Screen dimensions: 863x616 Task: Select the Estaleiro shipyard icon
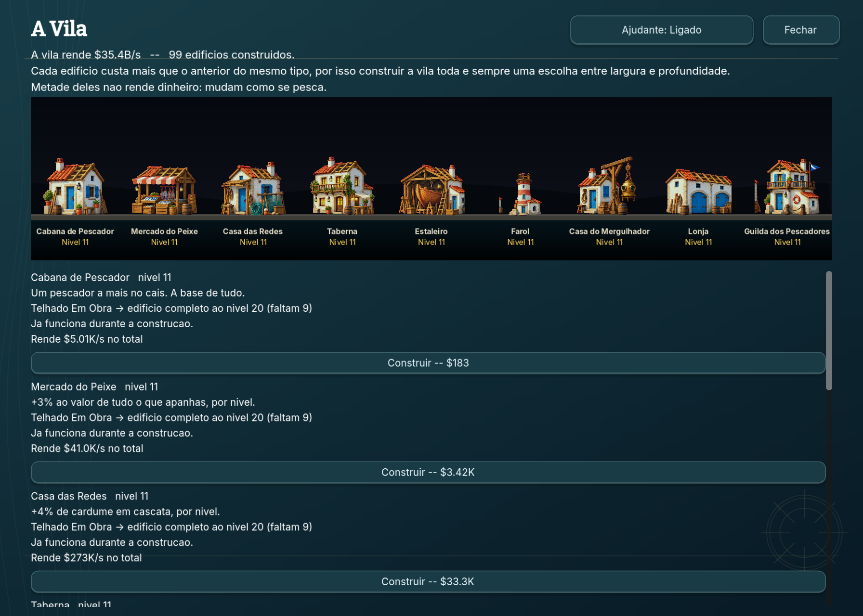431,189
